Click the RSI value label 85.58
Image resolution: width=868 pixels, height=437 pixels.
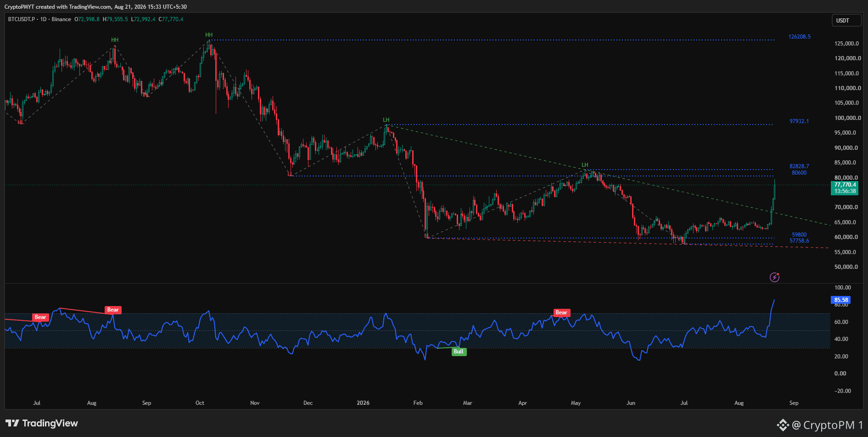tap(841, 300)
